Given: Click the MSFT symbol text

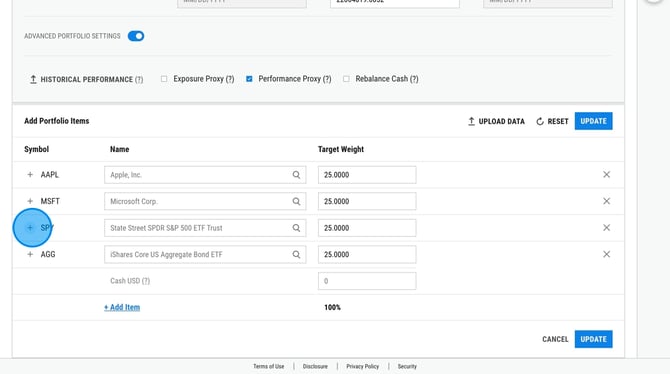Looking at the screenshot, I should 50,201.
